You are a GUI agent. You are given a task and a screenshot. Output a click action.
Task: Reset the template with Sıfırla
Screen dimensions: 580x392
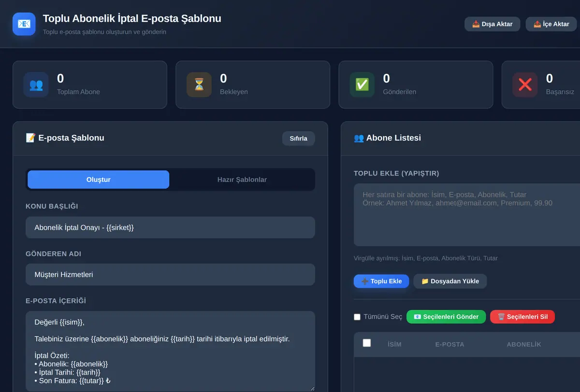pos(298,138)
